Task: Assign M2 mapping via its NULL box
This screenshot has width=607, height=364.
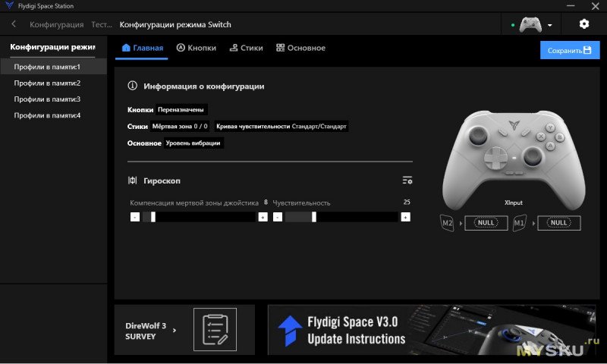Action: click(x=486, y=223)
